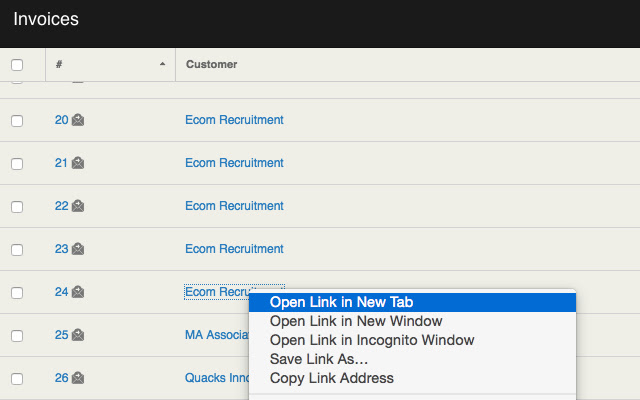
Task: Select Open Link in Incognito Window
Action: pyautogui.click(x=412, y=340)
